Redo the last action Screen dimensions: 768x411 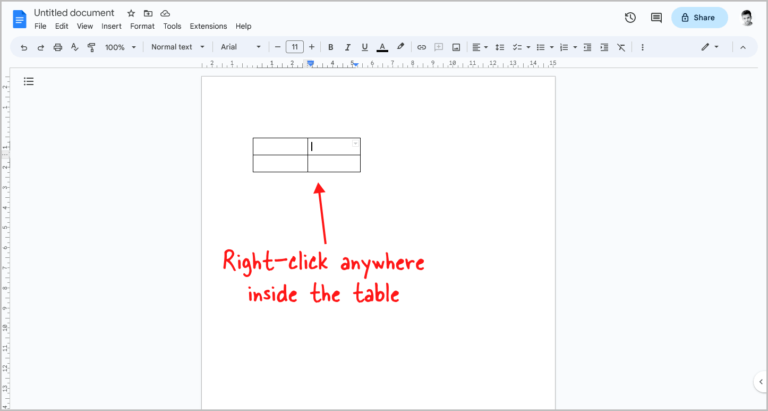[x=41, y=48]
